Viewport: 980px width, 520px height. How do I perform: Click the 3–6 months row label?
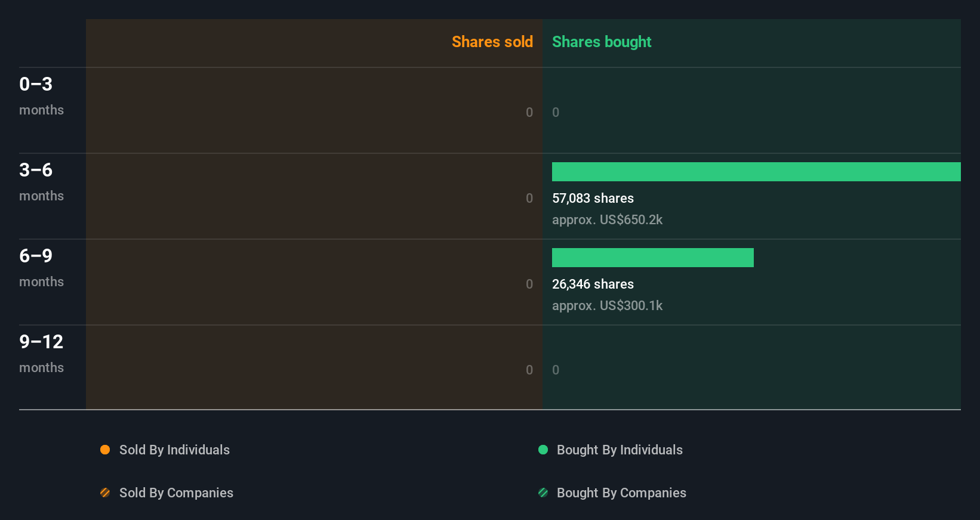click(41, 182)
